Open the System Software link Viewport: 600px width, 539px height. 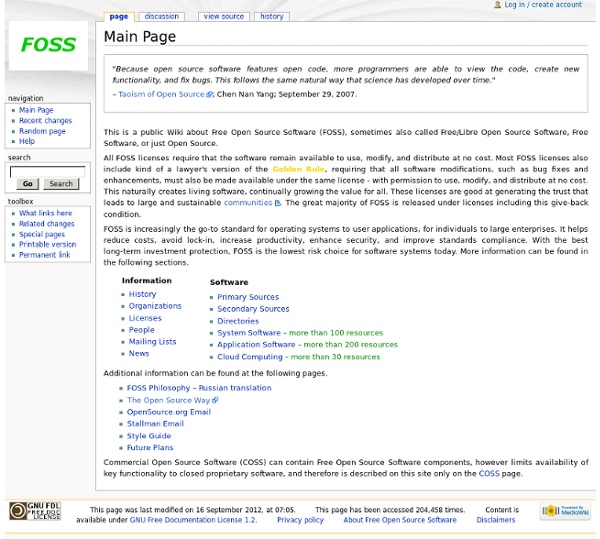click(x=249, y=333)
